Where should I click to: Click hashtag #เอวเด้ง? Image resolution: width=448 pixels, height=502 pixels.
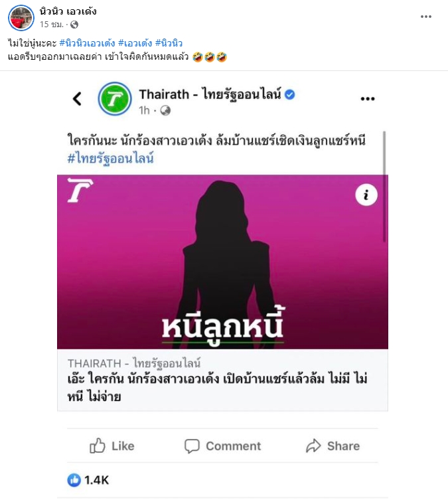[x=135, y=43]
